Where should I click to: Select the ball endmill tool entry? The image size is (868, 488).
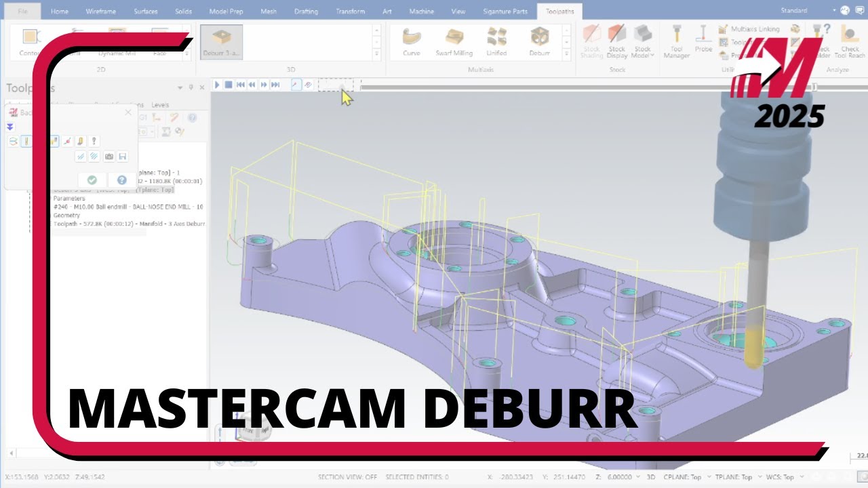tap(128, 207)
